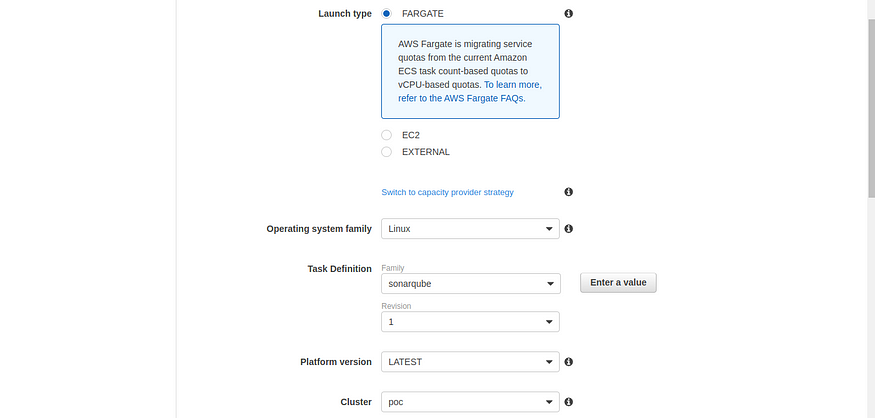The image size is (875, 418).
Task: Click the info icon beside Cluster
Action: [x=568, y=402]
